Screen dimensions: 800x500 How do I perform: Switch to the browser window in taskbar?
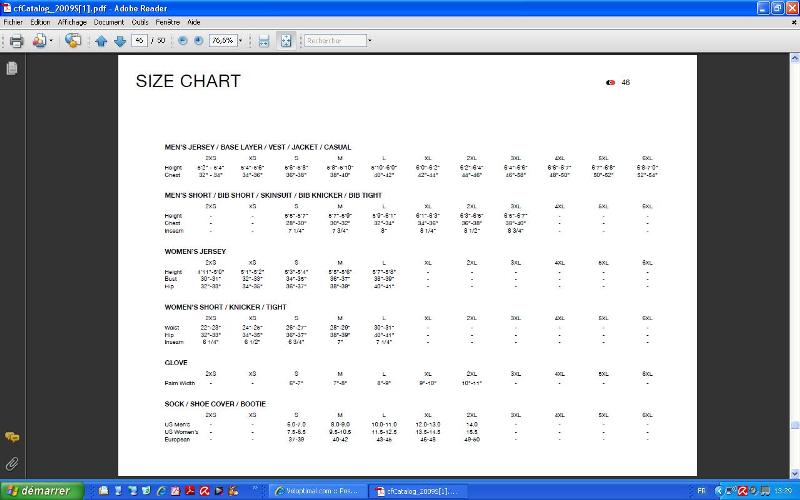(x=318, y=491)
